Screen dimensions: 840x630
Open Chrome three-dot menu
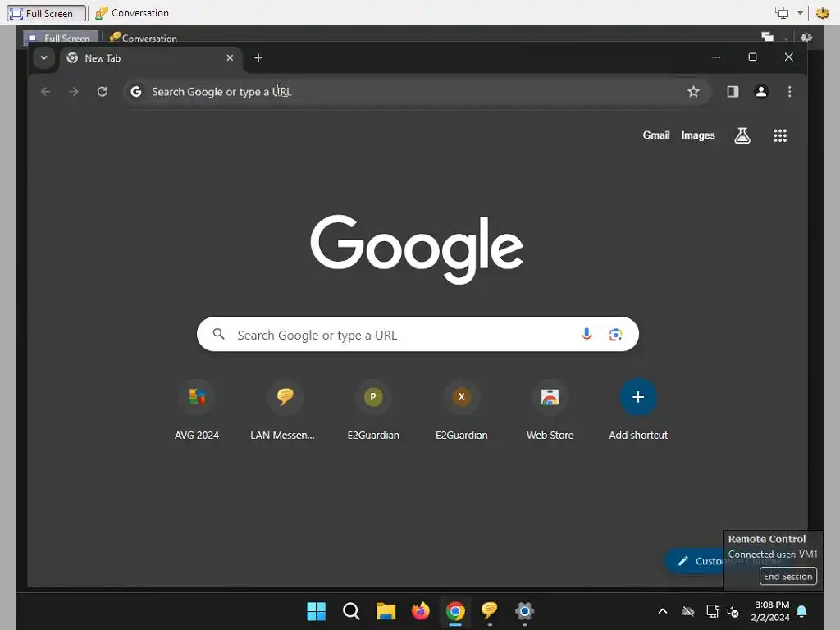pos(789,92)
